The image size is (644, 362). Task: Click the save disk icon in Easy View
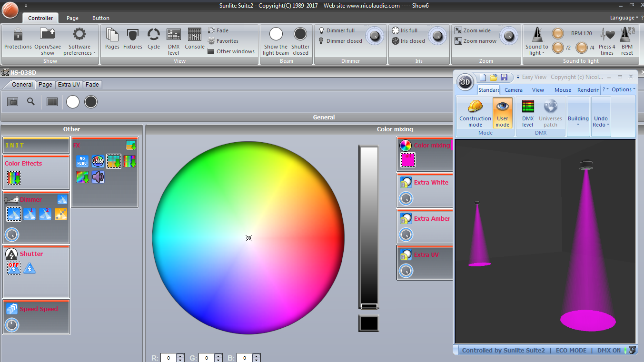(x=504, y=77)
